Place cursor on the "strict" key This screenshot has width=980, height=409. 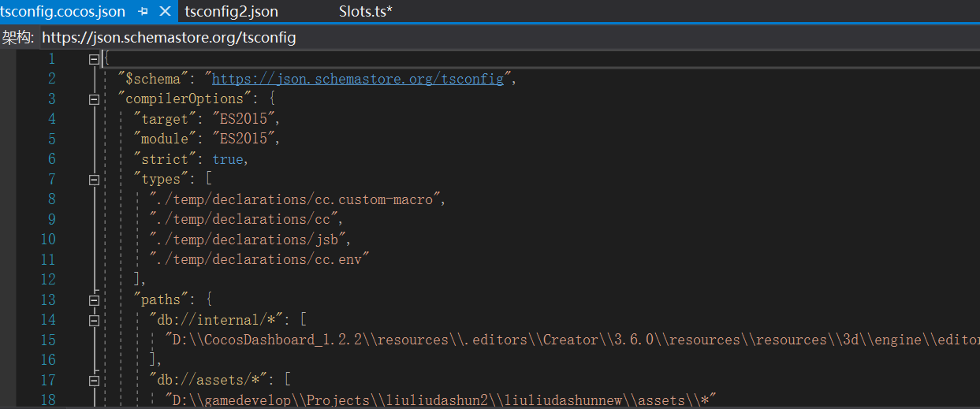click(167, 159)
